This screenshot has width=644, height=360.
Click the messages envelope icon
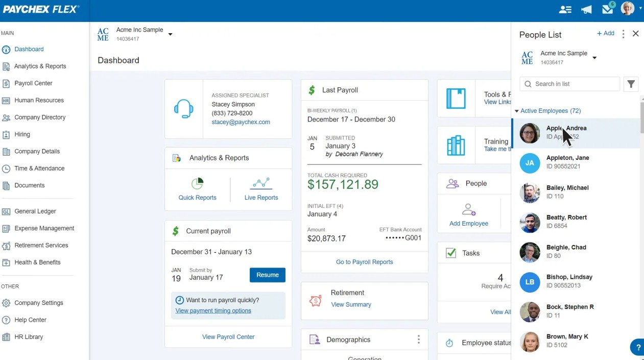tap(607, 9)
